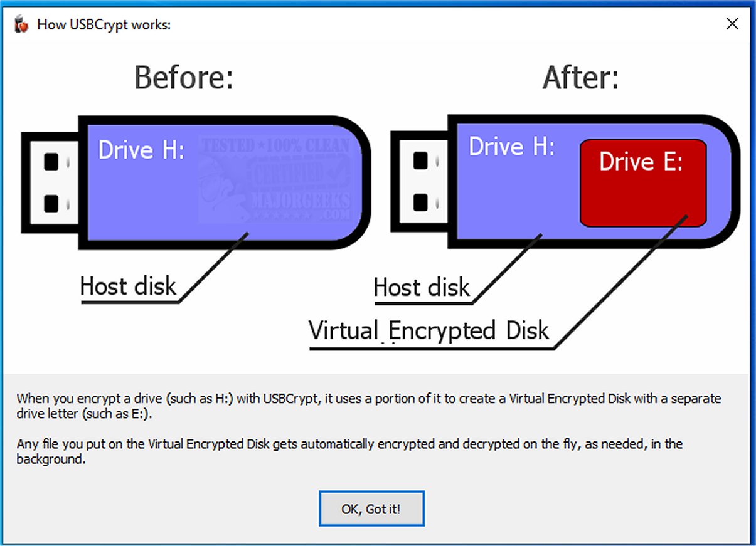The image size is (756, 546).
Task: Close the How USBCrypt works dialog
Action: pos(732,24)
